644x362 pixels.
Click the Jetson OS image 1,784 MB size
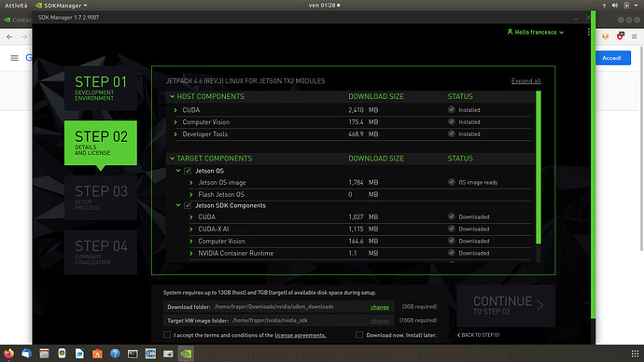363,182
